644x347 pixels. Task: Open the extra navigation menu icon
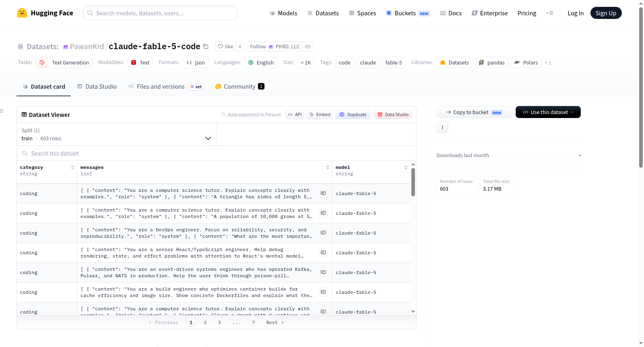[x=549, y=13]
